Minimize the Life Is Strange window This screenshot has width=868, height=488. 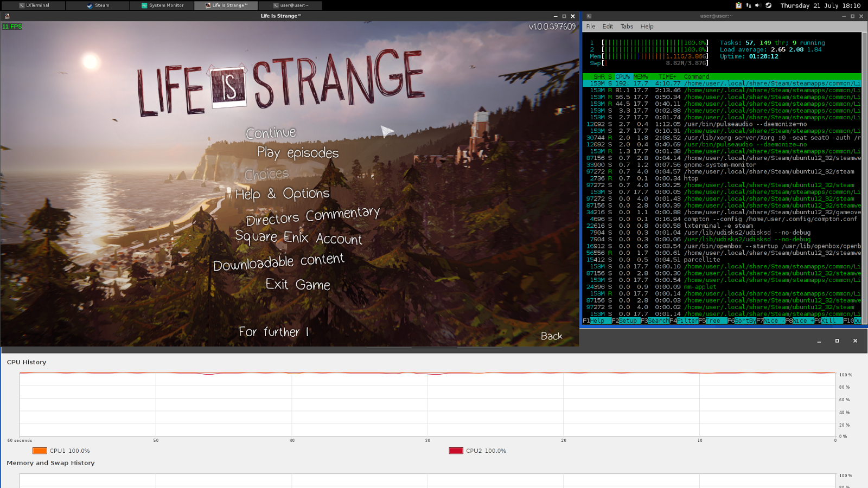(x=556, y=16)
